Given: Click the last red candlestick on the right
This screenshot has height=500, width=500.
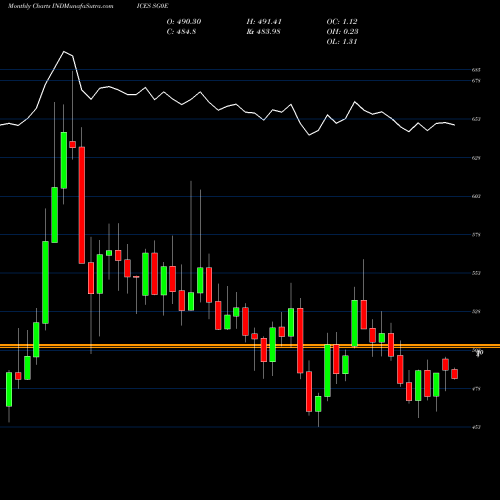Looking at the screenshot, I should pyautogui.click(x=454, y=374).
